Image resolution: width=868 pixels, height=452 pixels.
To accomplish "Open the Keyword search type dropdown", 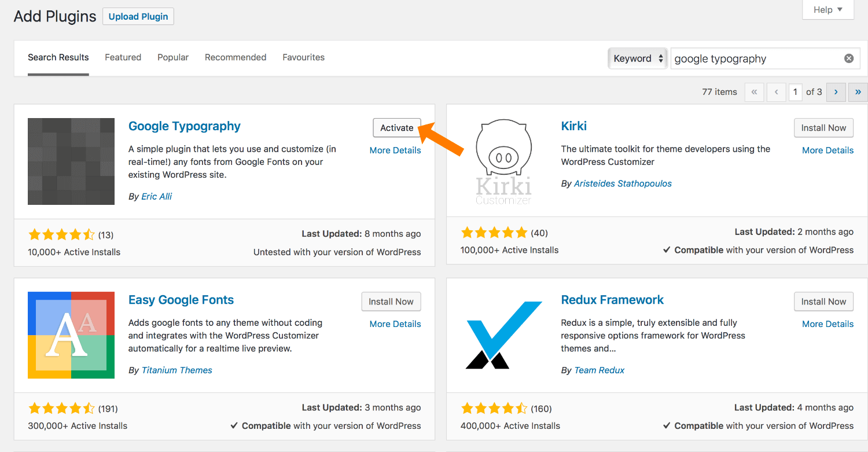I will tap(638, 58).
